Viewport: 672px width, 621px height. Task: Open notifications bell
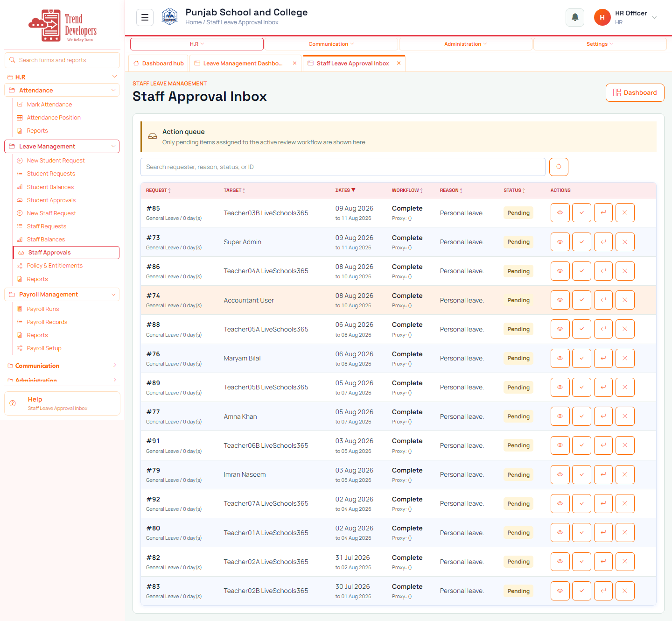point(575,17)
